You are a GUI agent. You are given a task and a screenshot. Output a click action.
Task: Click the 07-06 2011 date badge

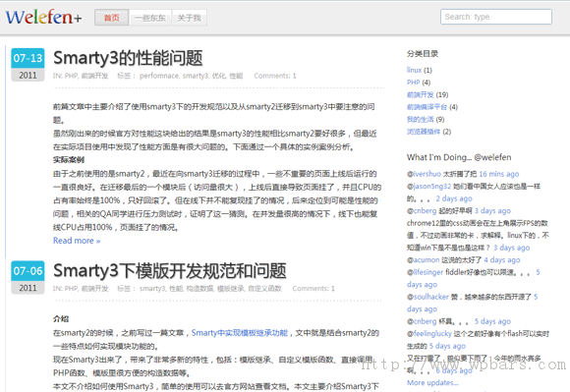click(28, 277)
